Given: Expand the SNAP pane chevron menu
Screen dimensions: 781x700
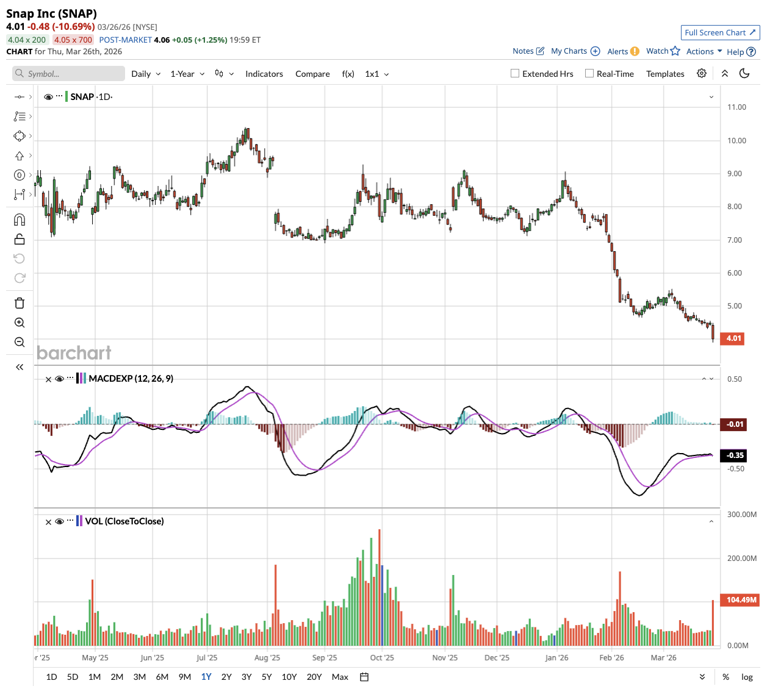Looking at the screenshot, I should point(711,97).
